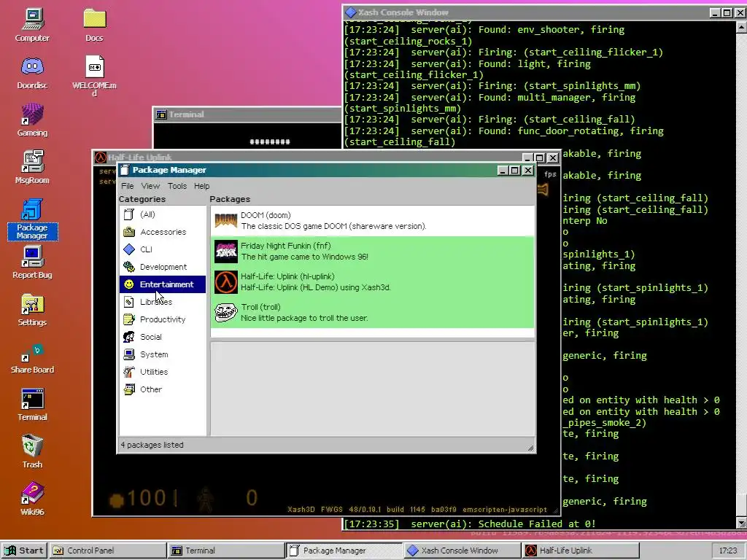
Task: Select the Other category
Action: click(x=163, y=389)
